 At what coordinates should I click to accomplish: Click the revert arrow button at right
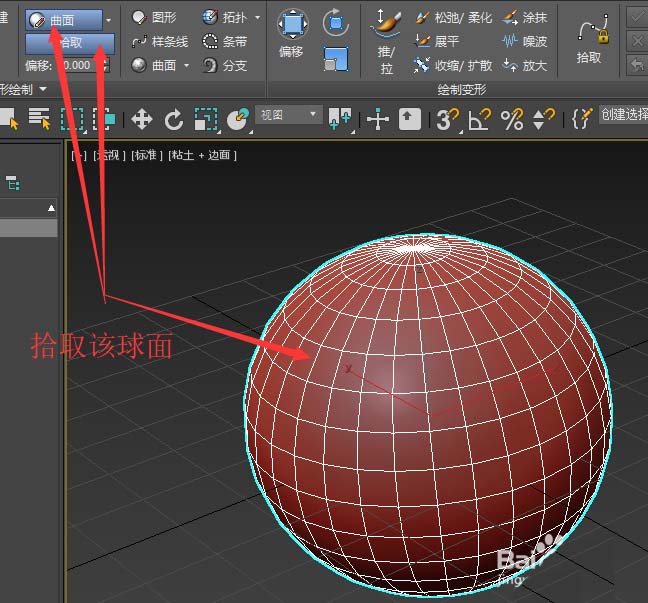click(x=637, y=64)
